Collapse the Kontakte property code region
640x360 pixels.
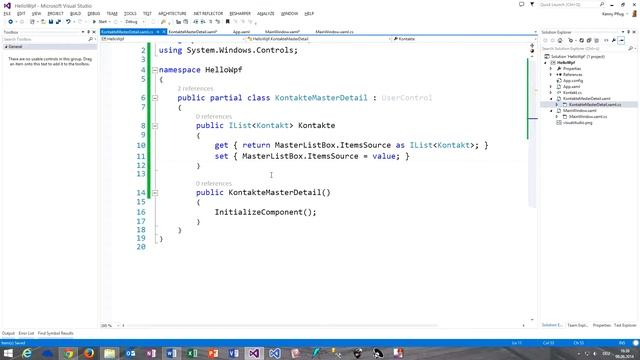tap(155, 126)
